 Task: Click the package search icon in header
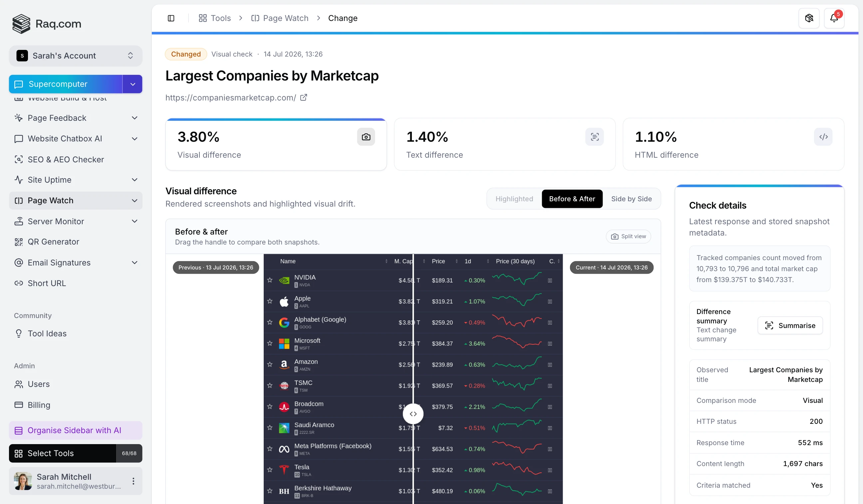pyautogui.click(x=809, y=18)
